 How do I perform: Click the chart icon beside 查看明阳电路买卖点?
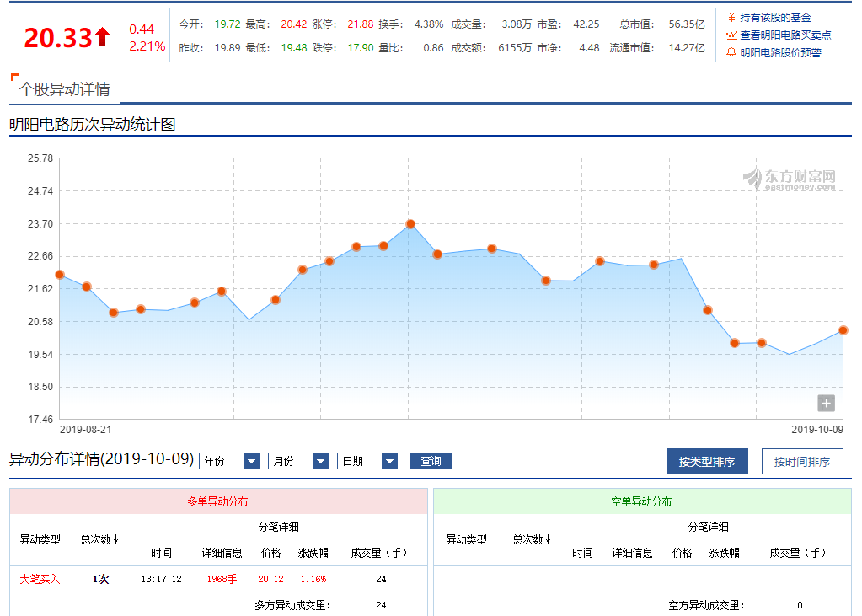731,35
